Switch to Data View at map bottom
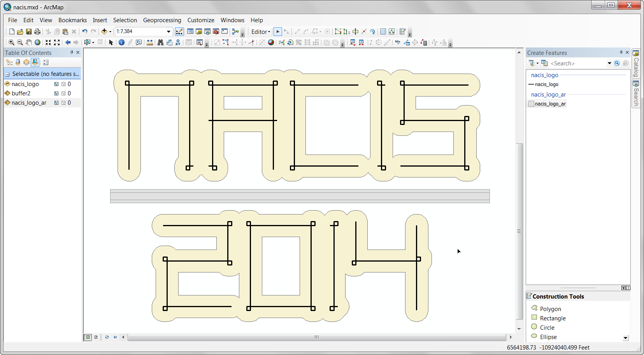Viewport: 644px width, 355px height. [x=88, y=337]
